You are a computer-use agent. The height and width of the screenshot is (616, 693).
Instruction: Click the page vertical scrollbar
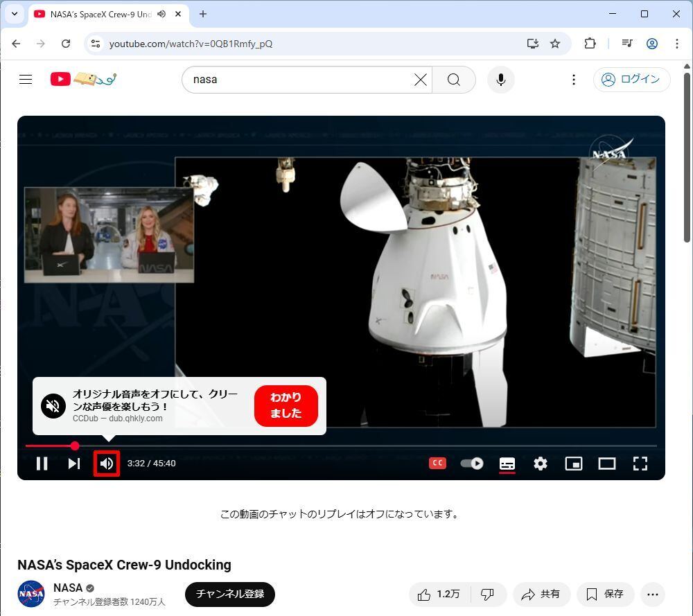click(687, 158)
